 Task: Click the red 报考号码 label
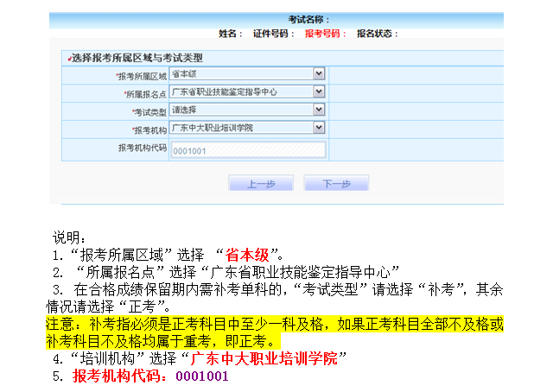325,34
